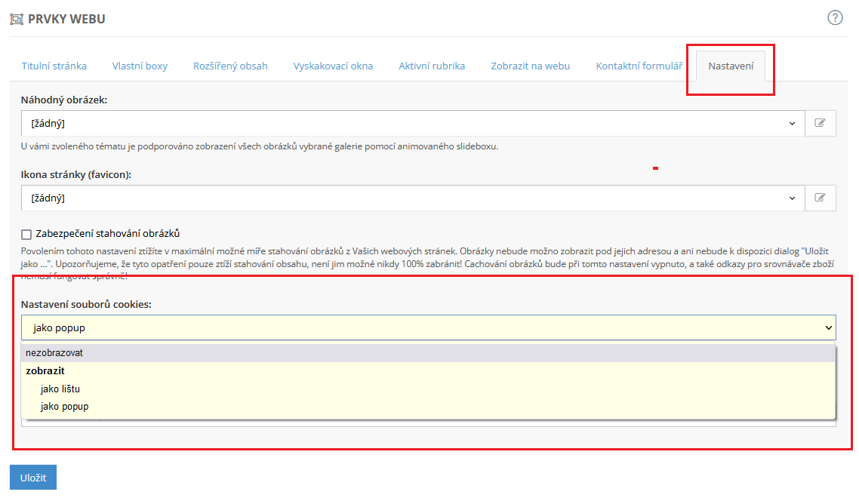
Task: Open Kontaktní formulář tab
Action: (x=639, y=66)
